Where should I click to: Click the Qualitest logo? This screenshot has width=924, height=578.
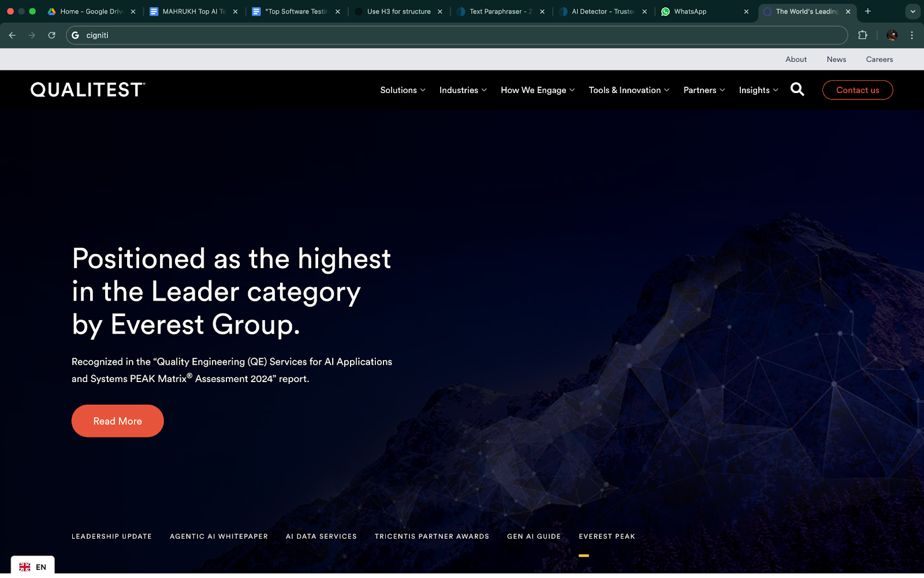tap(88, 90)
